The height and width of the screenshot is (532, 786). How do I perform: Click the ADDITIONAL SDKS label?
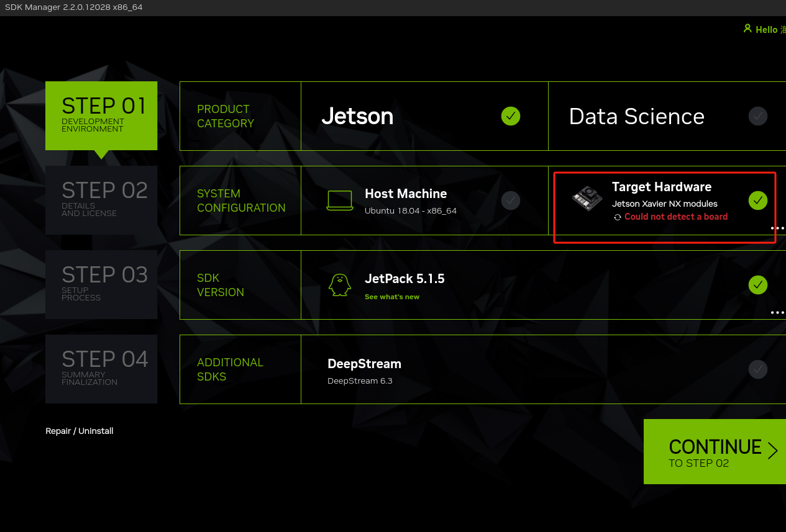[x=230, y=369]
